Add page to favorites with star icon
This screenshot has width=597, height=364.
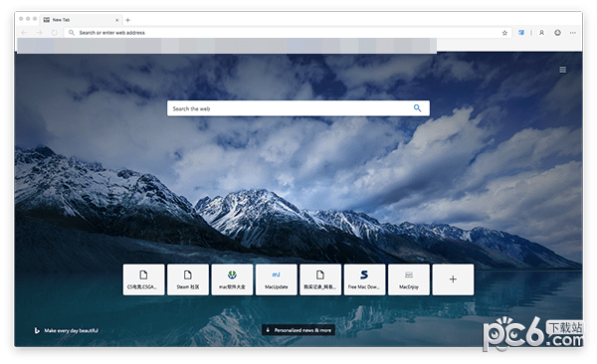504,33
